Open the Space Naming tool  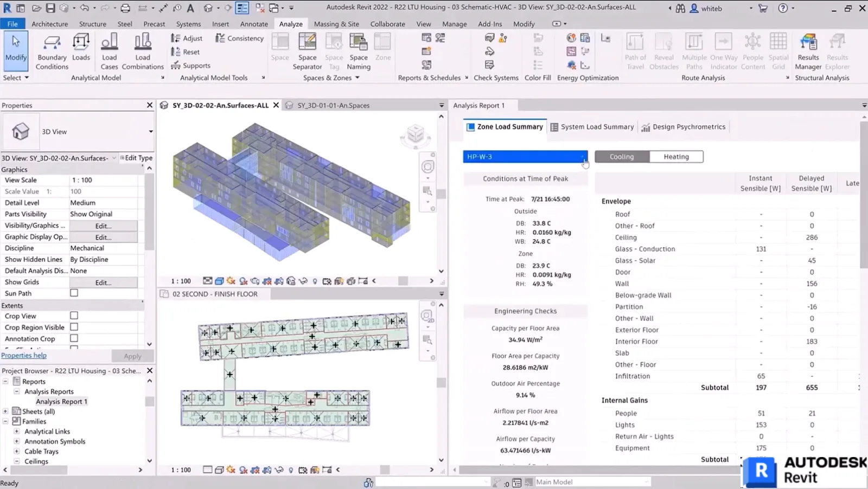(359, 52)
